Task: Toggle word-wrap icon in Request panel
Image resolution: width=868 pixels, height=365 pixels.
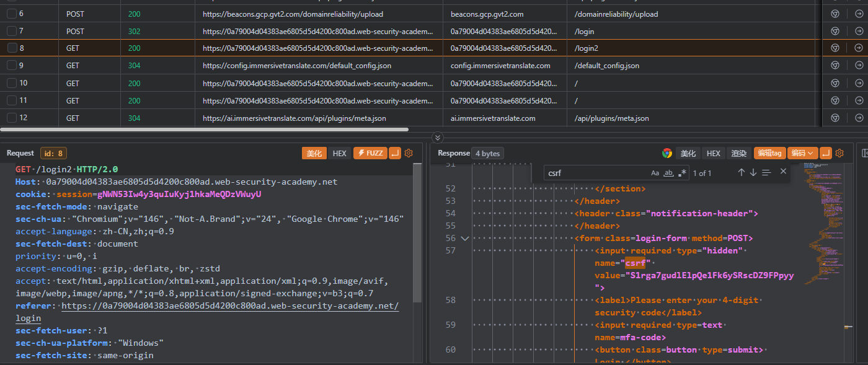Action: coord(395,153)
